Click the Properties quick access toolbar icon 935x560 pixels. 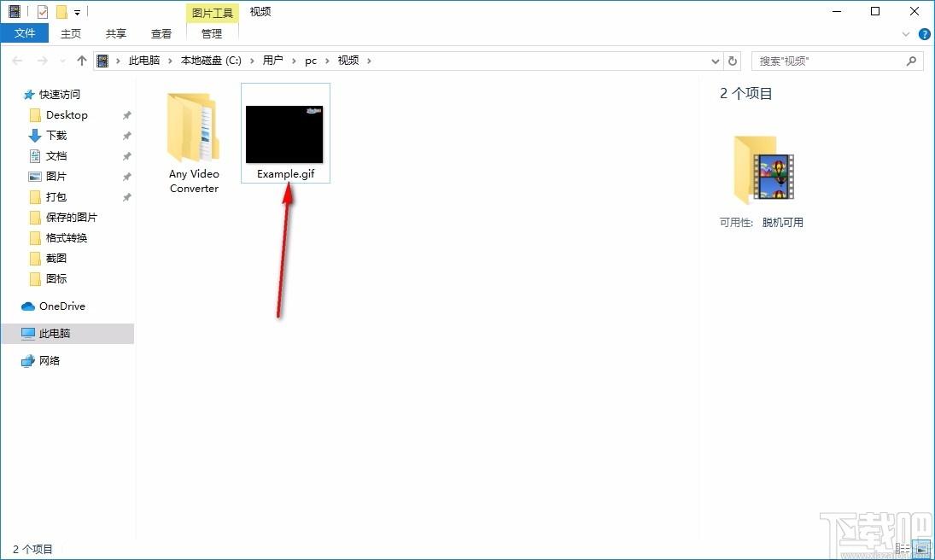(43, 11)
